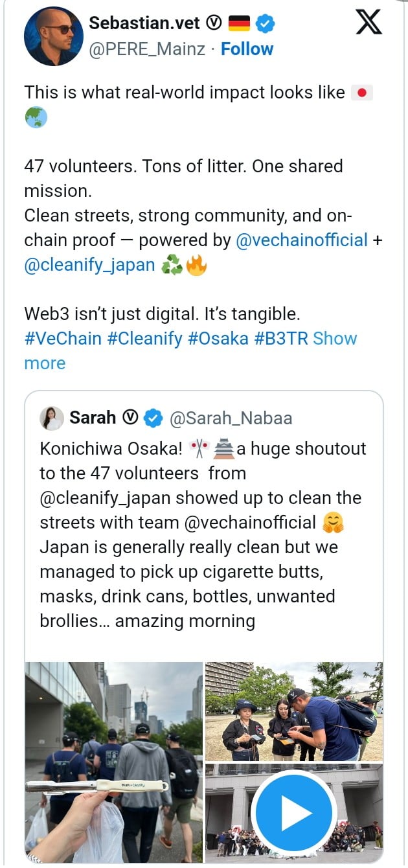Click the X logo icon
The image size is (408, 868).
pos(369,23)
